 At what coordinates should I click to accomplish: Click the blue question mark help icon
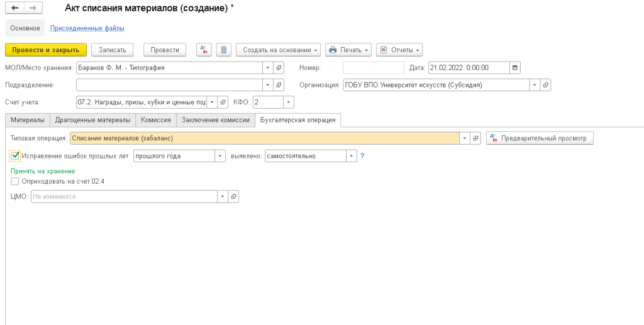tap(362, 156)
